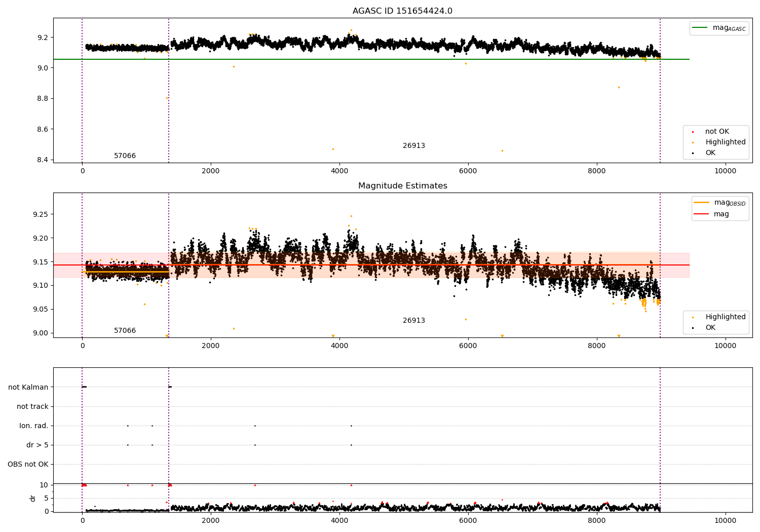Click the '6000' x-axis tick under bottom plot
The image size is (760, 532).
point(468,521)
